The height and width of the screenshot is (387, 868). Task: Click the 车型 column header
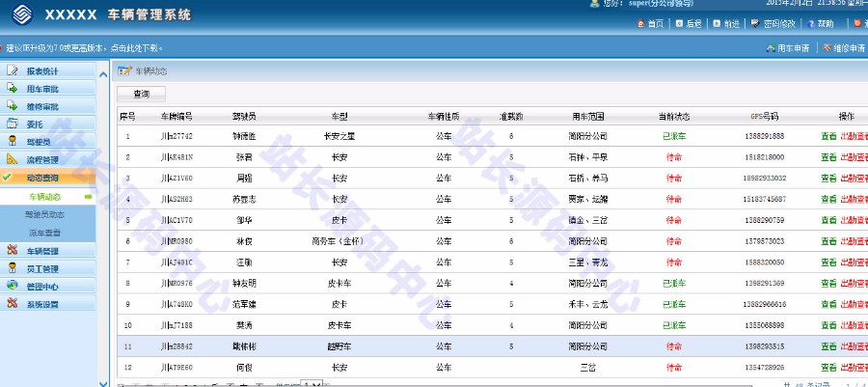tap(339, 116)
